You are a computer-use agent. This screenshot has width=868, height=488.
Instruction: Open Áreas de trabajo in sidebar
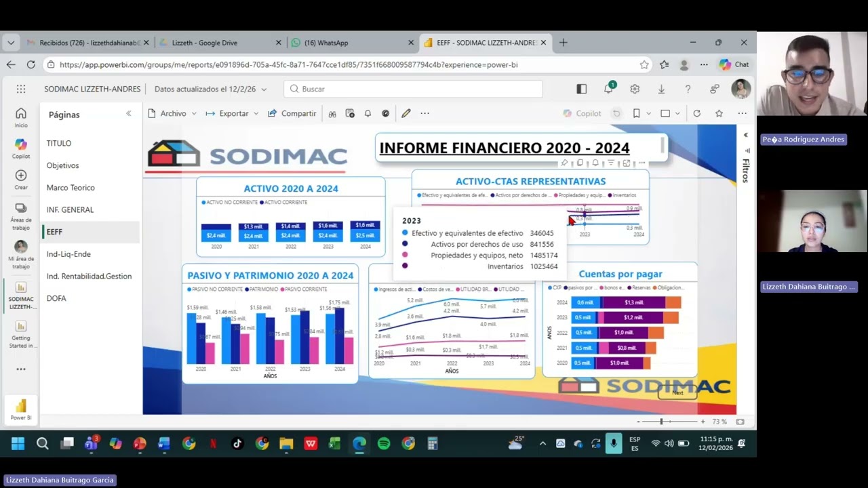(21, 216)
